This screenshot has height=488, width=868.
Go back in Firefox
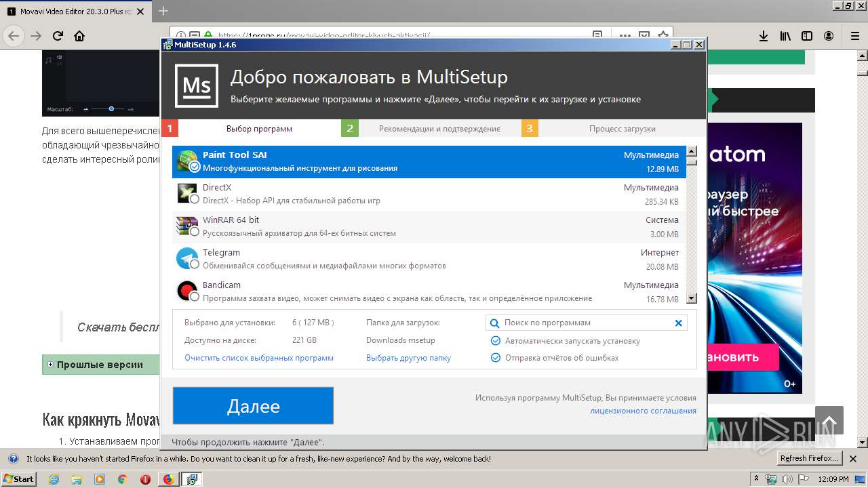[x=14, y=36]
